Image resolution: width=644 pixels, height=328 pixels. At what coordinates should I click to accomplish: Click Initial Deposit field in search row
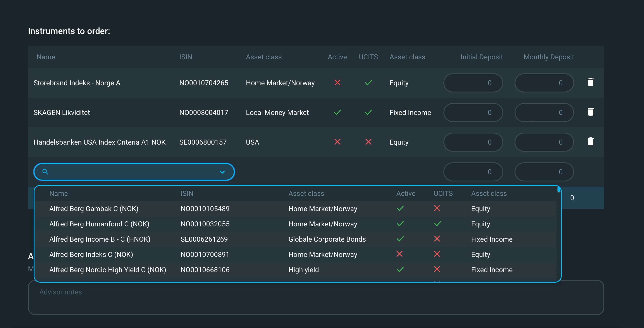pyautogui.click(x=473, y=172)
